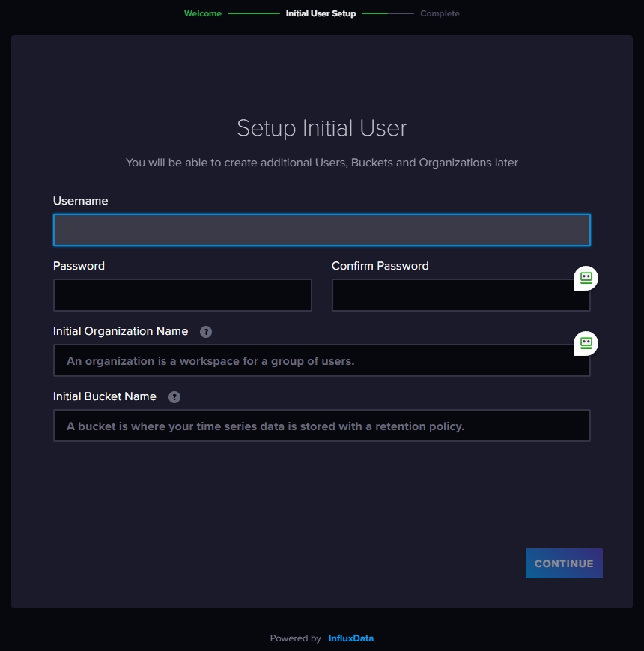Focus the Initial Bucket Name text field
Screen dimensions: 644x651
tap(321, 426)
